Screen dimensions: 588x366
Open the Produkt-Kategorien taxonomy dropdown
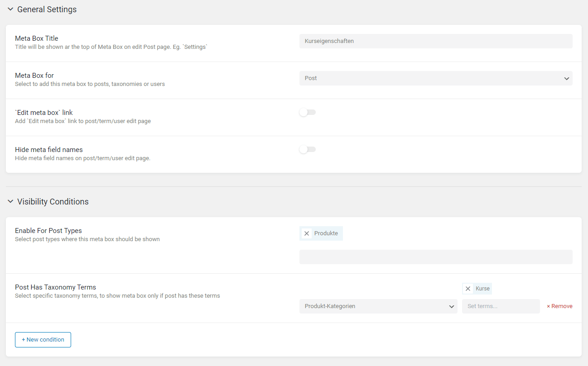(x=378, y=306)
